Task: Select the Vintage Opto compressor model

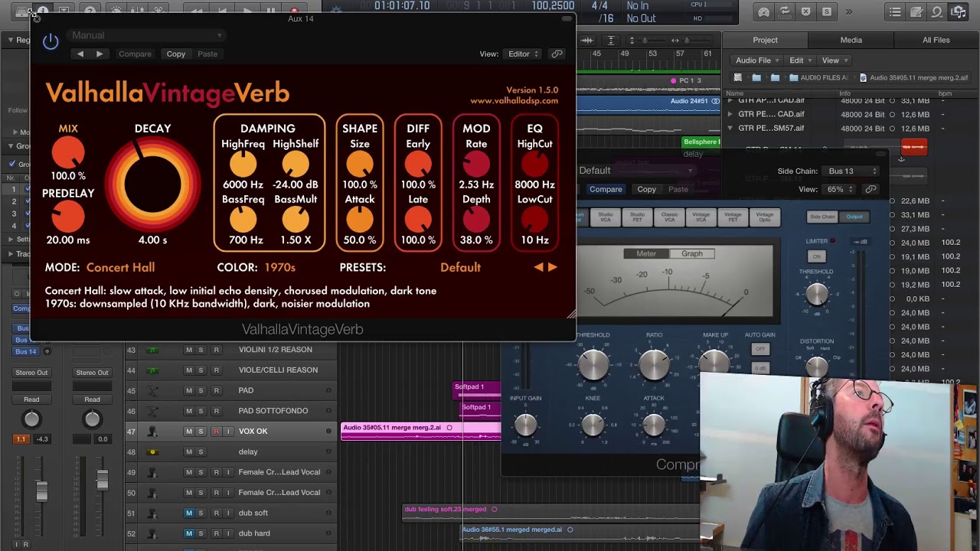Action: point(764,217)
